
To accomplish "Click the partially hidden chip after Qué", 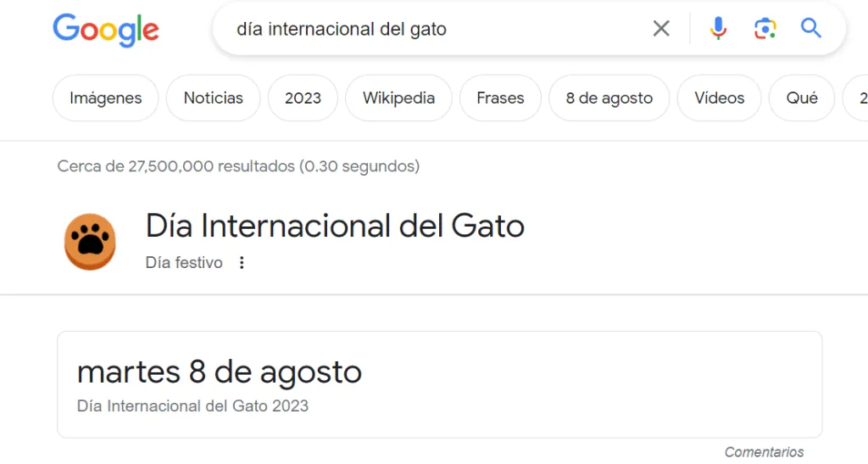I will (x=858, y=98).
